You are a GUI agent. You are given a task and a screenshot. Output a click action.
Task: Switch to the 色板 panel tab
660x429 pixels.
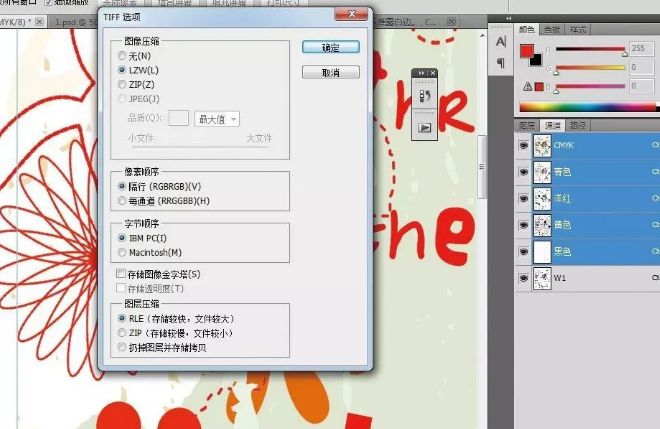(552, 29)
